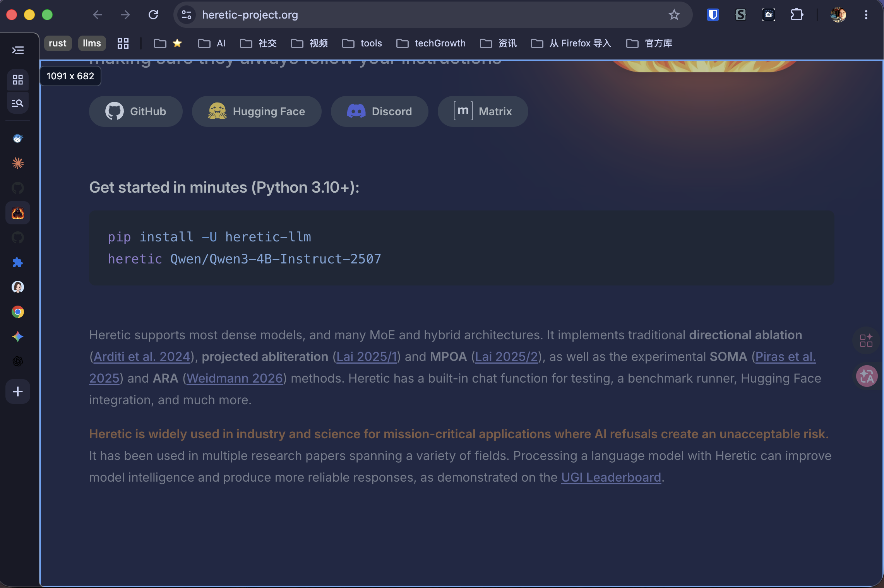The image size is (884, 588).
Task: Click the floating grid-sparkle icon at page edge
Action: 866,340
